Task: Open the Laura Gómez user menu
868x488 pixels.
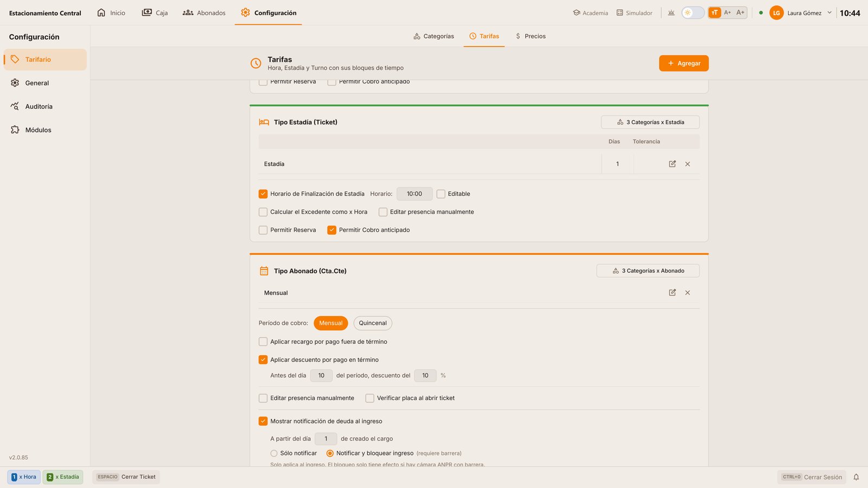Action: (x=801, y=12)
